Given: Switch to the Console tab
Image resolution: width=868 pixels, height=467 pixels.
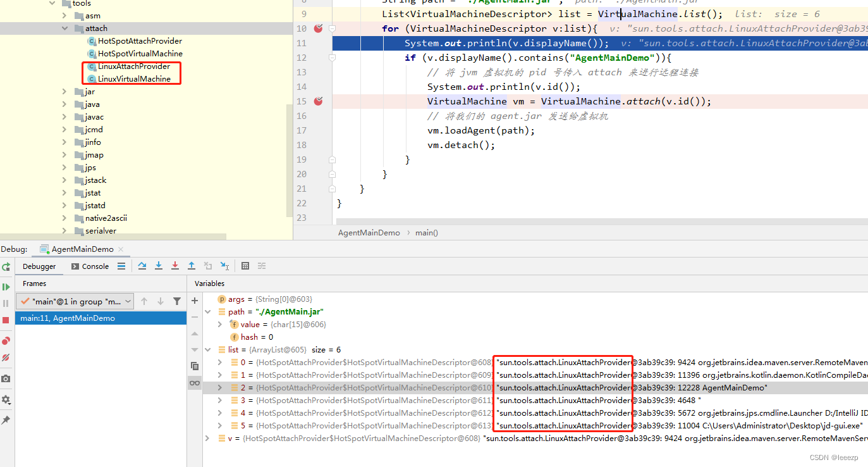Looking at the screenshot, I should pos(90,266).
